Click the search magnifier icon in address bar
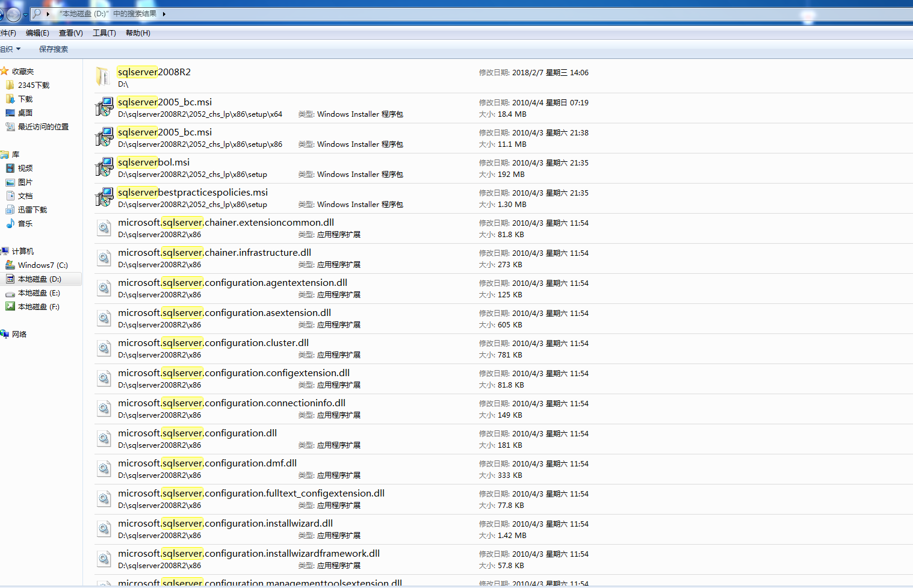Image resolution: width=913 pixels, height=588 pixels. [x=37, y=13]
